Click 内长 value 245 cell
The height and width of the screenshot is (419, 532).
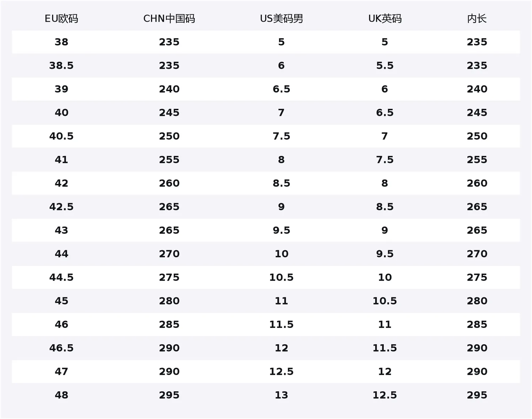click(x=477, y=113)
